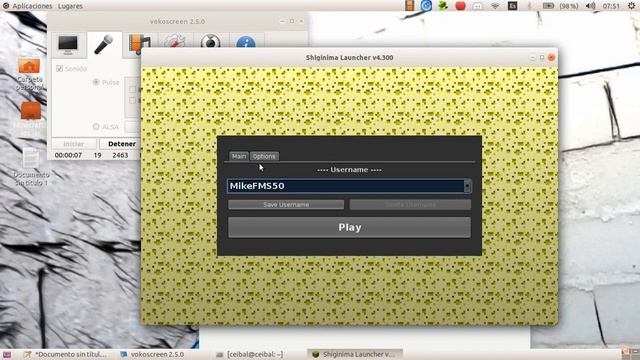Switch to the Documento sin título taskbar window
Screen dimensions: 640x360
click(65, 354)
